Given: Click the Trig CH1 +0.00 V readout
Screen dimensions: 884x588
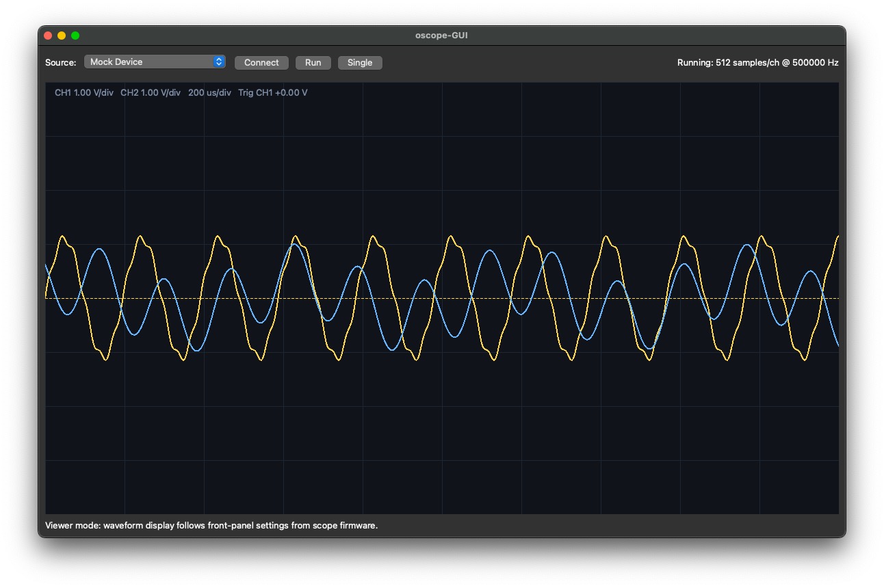Looking at the screenshot, I should 272,93.
